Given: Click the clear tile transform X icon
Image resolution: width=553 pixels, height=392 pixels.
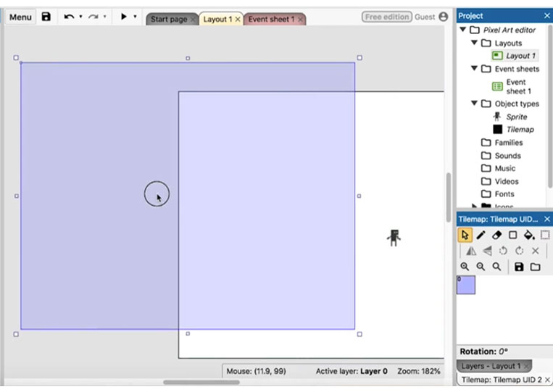Looking at the screenshot, I should (x=535, y=251).
